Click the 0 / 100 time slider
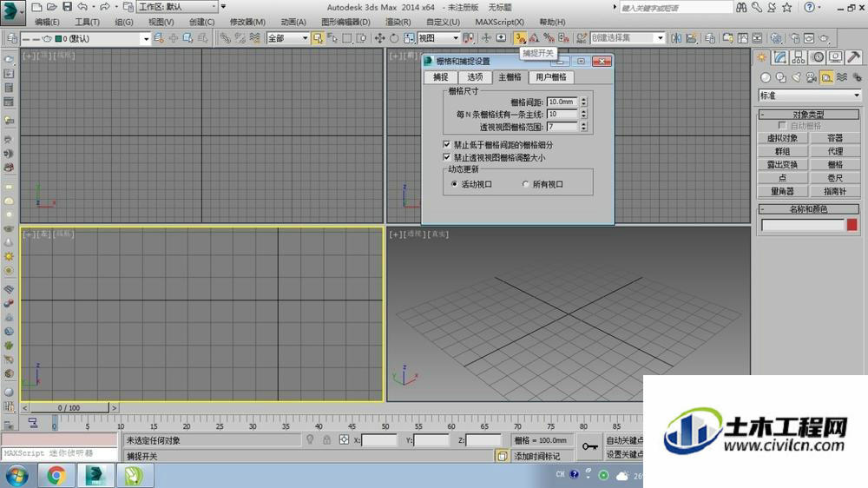This screenshot has height=488, width=868. [69, 408]
